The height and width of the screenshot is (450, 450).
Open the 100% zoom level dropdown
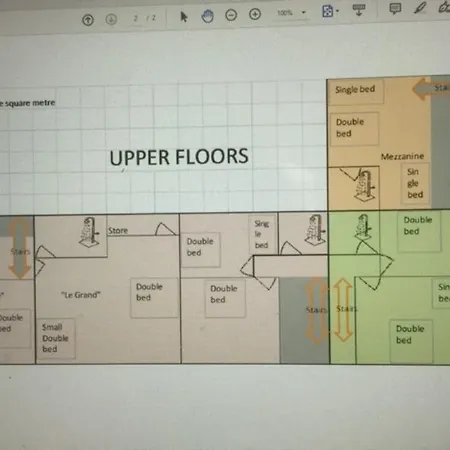291,13
